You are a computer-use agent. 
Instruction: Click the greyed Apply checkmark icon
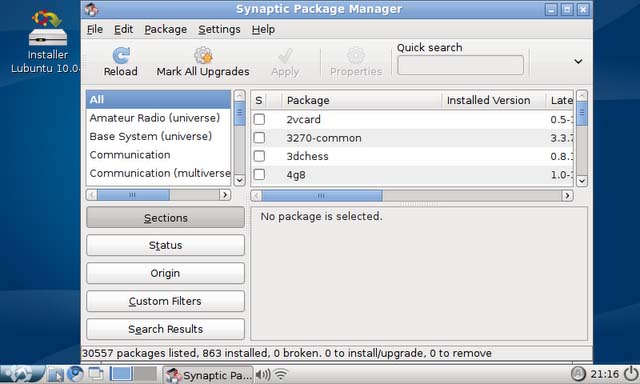[285, 55]
